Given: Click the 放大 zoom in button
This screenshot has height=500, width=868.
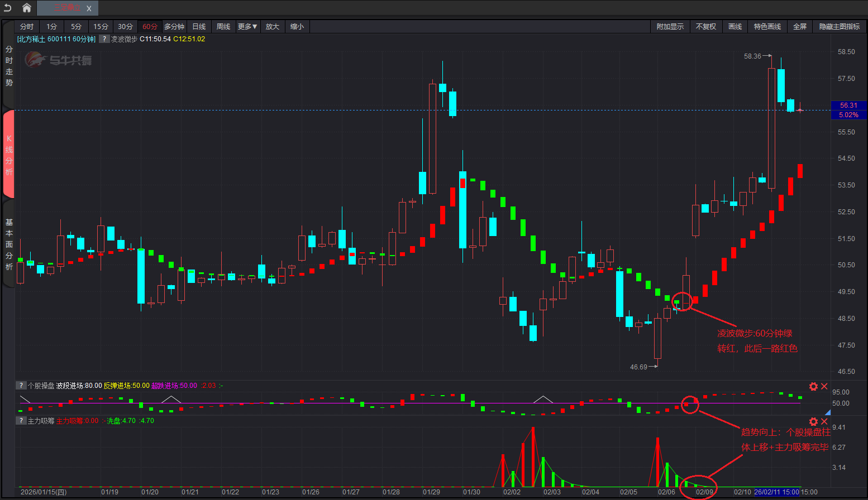Looking at the screenshot, I should coord(272,27).
